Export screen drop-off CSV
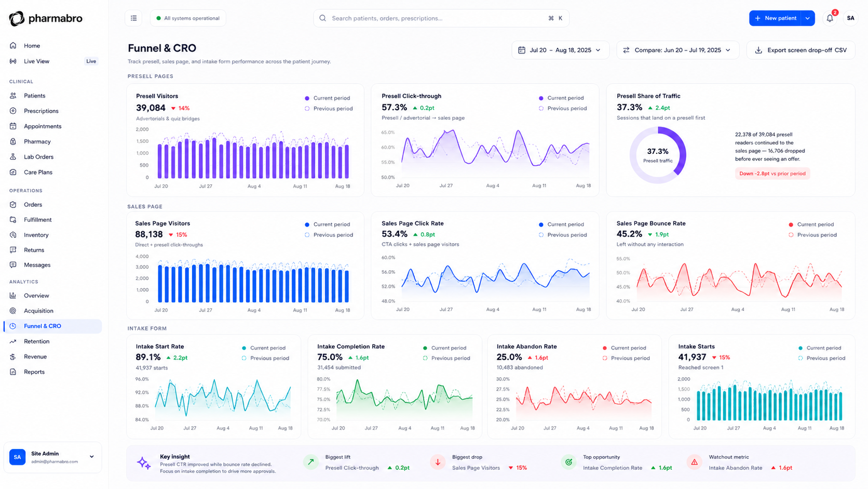This screenshot has height=489, width=868. pos(801,50)
